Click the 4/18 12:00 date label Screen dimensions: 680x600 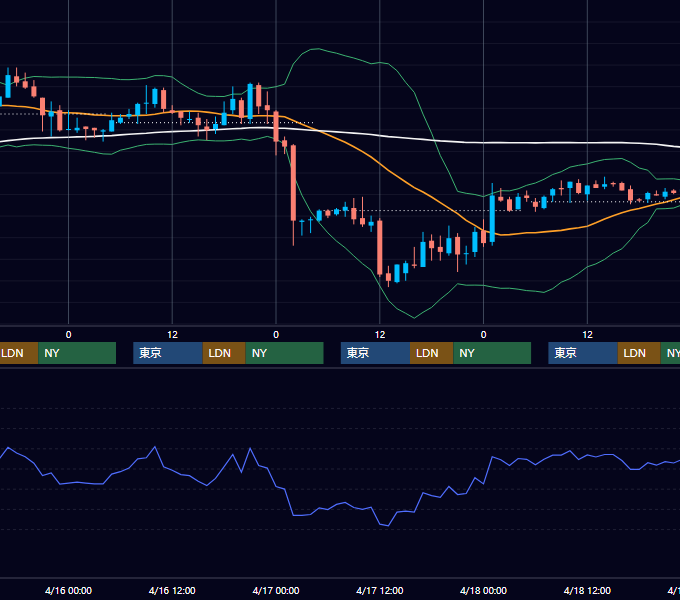[x=587, y=590]
